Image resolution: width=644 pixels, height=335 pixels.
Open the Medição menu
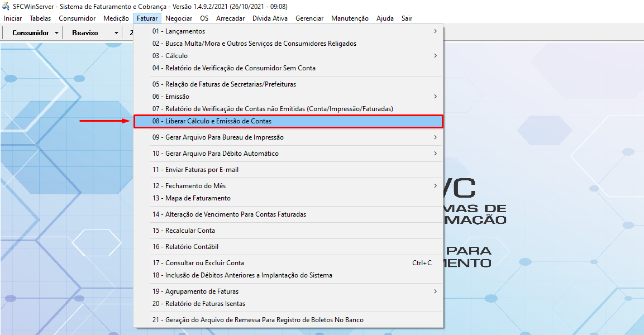(116, 18)
